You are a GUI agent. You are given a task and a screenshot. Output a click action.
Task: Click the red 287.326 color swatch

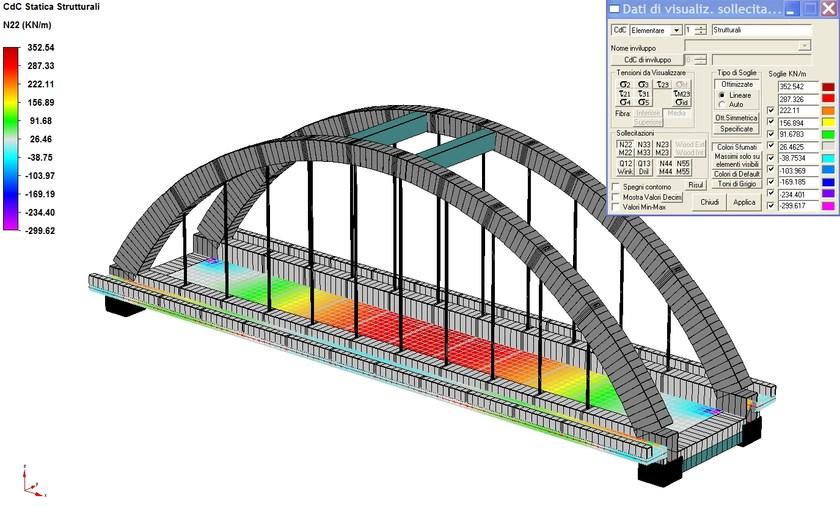tap(828, 99)
